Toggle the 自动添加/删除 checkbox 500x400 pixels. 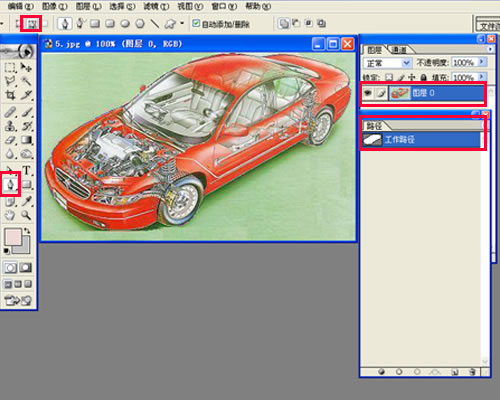point(196,23)
